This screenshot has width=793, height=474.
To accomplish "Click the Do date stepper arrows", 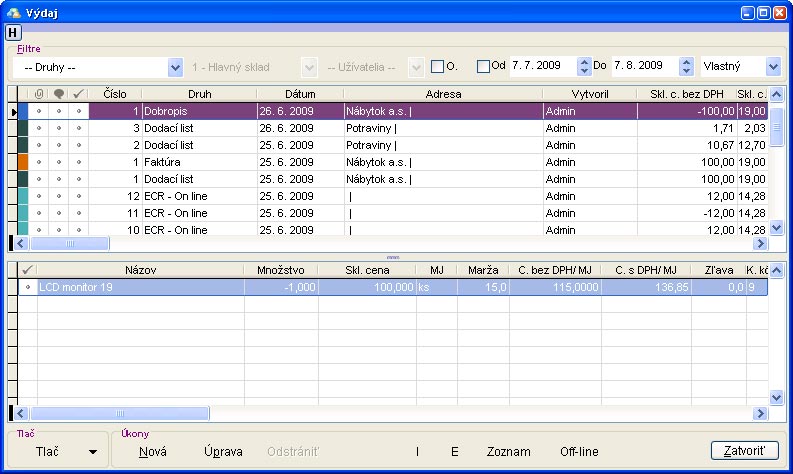I will coord(686,67).
